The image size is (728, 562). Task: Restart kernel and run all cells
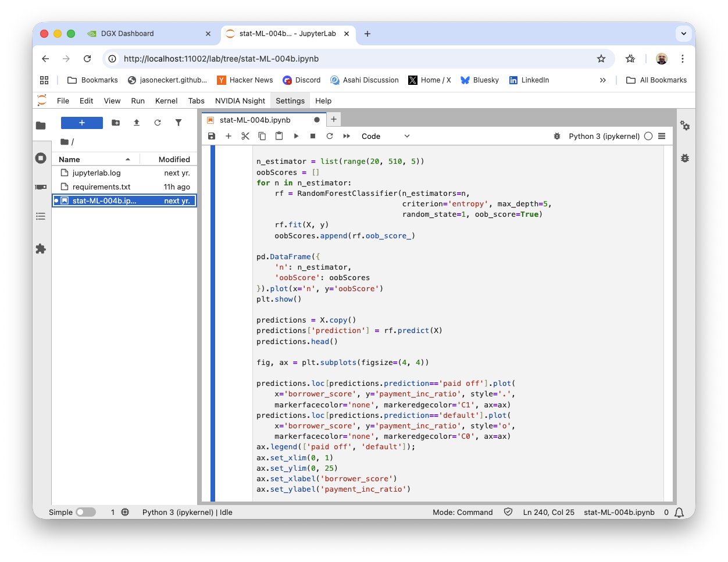(347, 136)
